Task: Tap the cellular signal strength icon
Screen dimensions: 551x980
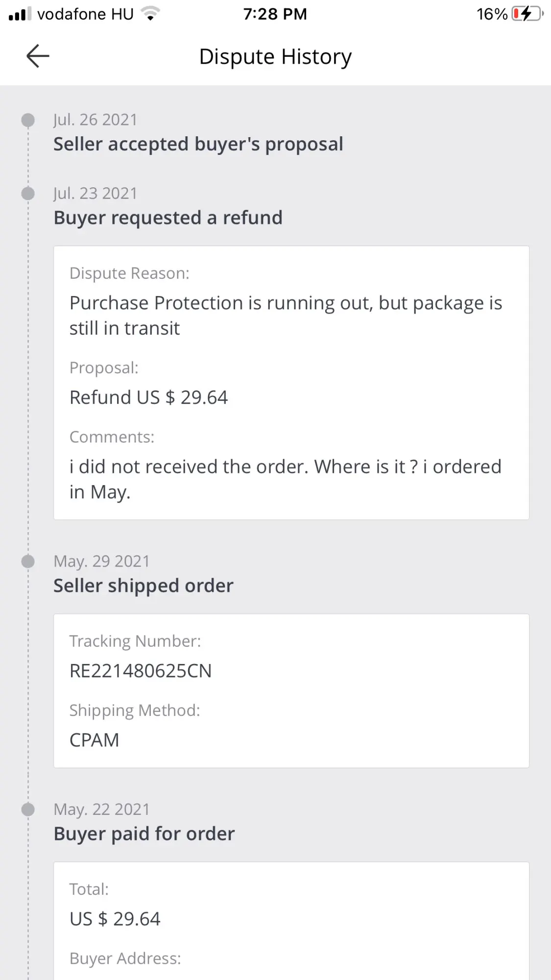Action: click(20, 14)
